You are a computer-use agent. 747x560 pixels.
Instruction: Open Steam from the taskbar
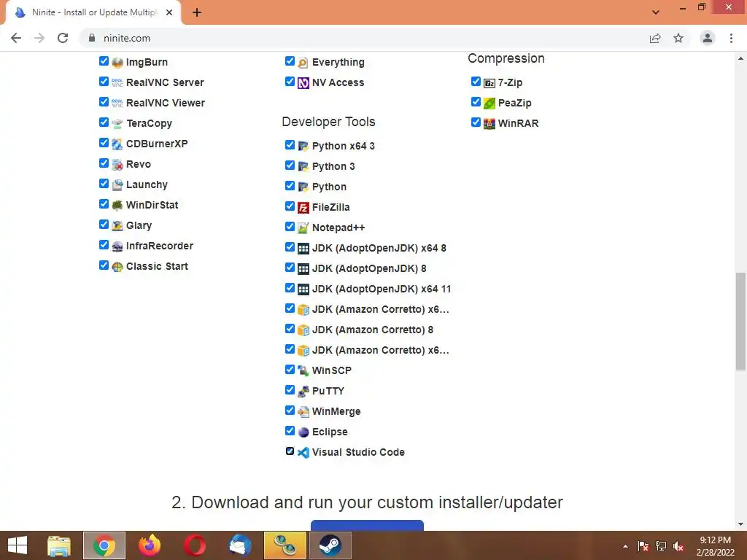point(330,545)
